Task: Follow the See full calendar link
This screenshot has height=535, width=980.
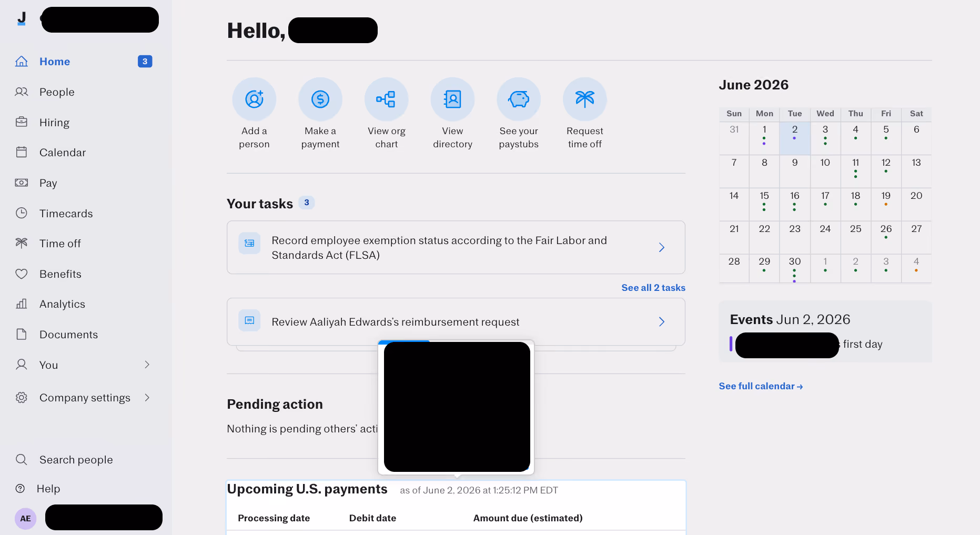Action: (x=761, y=386)
